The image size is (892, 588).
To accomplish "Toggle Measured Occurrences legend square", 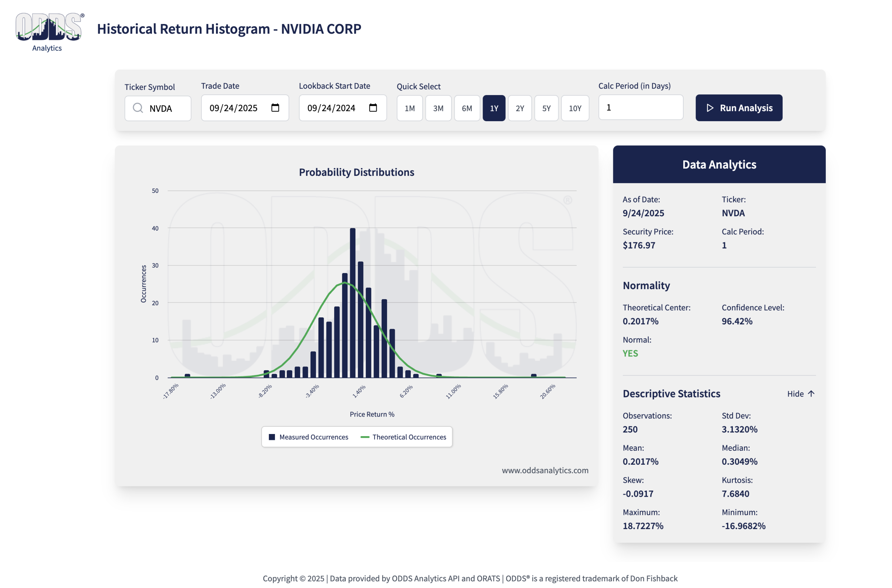I will (272, 437).
